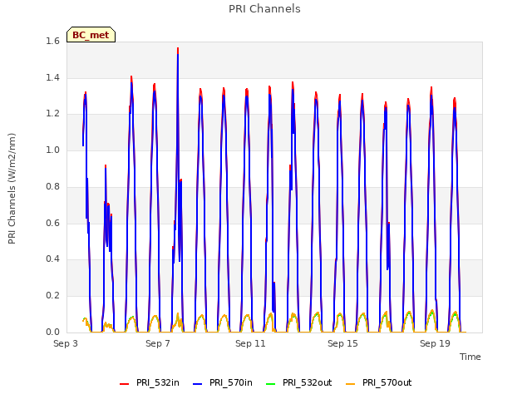Click the Sep 7 x-axis label
The height and width of the screenshot is (399, 532).
(158, 343)
